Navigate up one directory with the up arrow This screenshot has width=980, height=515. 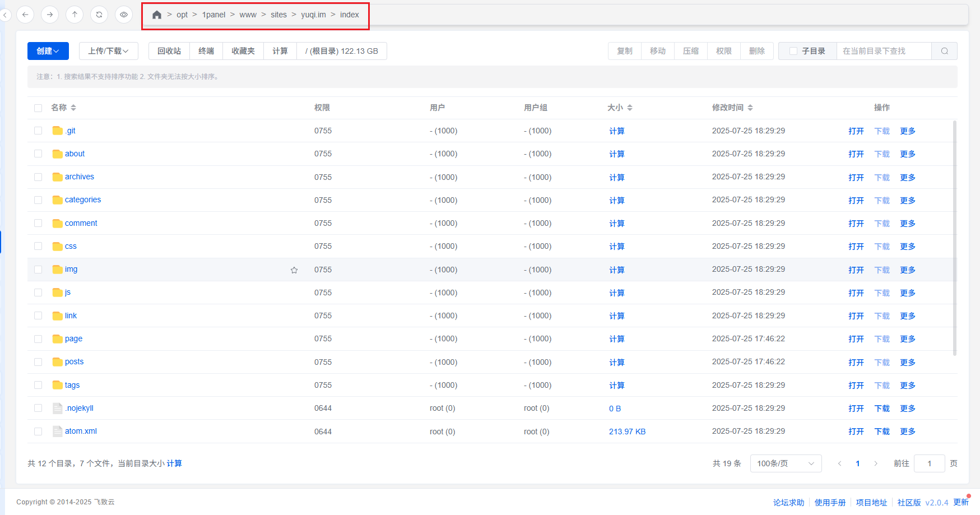tap(75, 15)
